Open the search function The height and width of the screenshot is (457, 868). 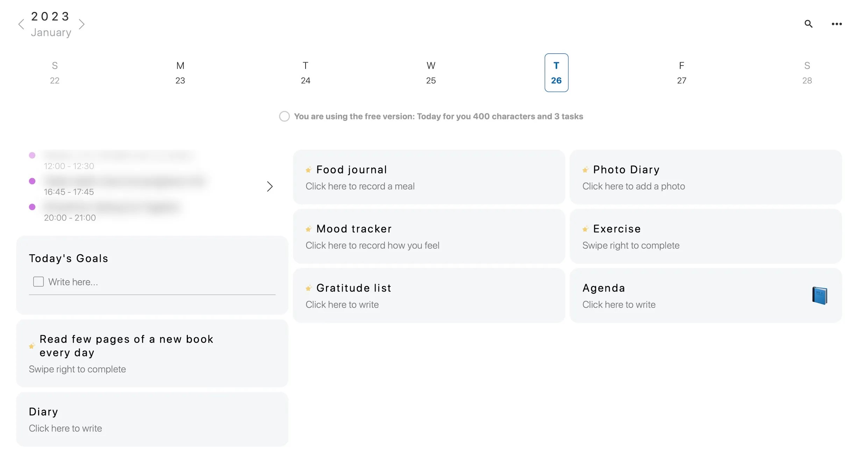[x=808, y=24]
